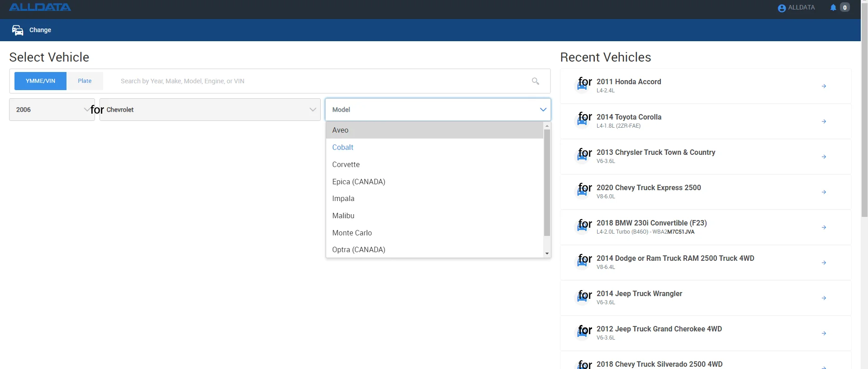Click the model list scroll down arrow
This screenshot has width=868, height=369.
(547, 254)
